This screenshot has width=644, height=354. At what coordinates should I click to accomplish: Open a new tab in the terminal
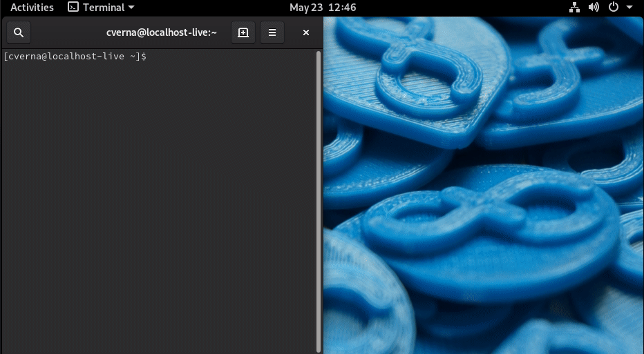[x=243, y=32]
